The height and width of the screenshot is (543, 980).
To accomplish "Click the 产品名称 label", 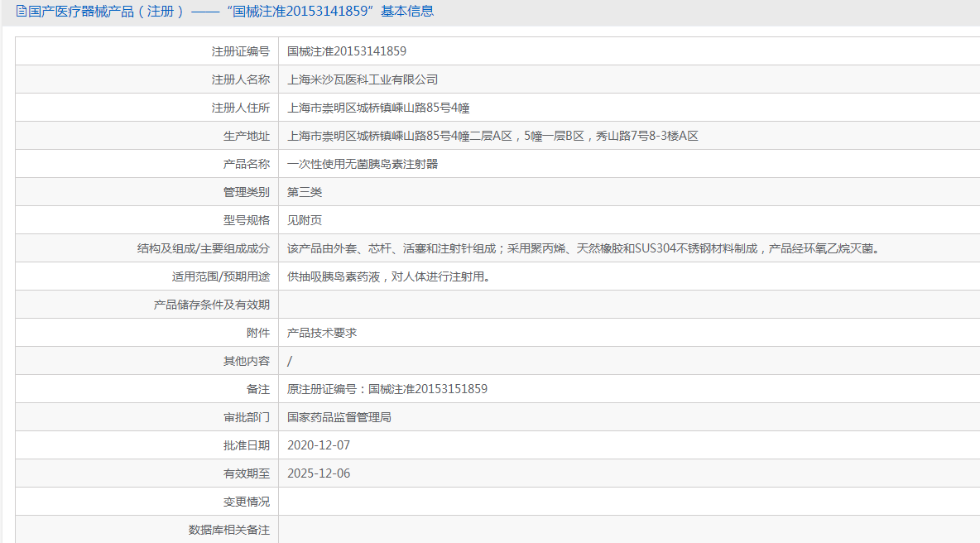I will pyautogui.click(x=247, y=164).
